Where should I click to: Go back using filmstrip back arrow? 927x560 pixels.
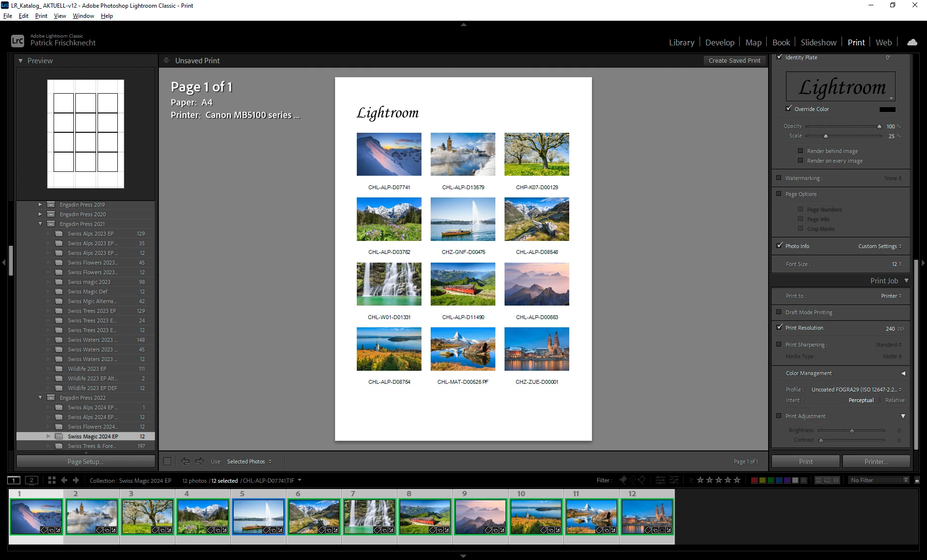[x=64, y=480]
